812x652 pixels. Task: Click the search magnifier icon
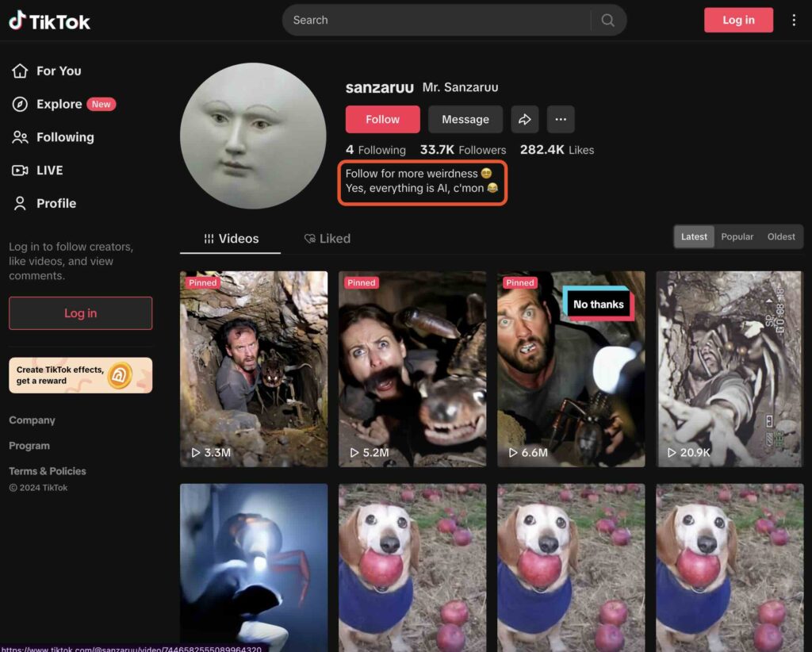[x=607, y=21]
